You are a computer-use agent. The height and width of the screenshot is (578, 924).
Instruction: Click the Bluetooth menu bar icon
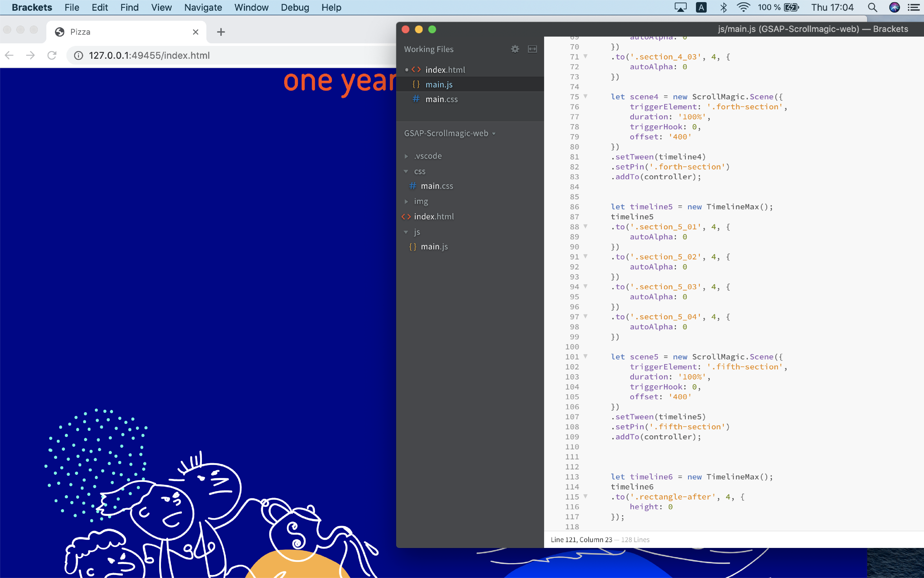(723, 8)
